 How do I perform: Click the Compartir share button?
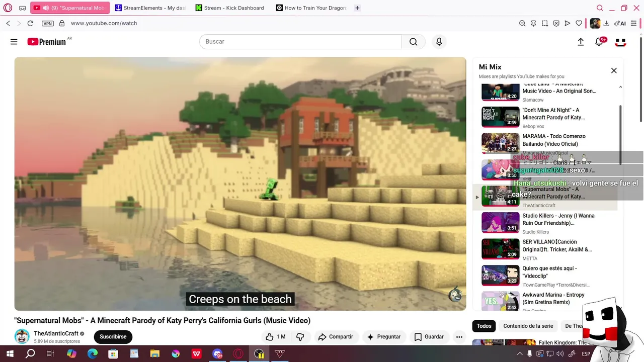tap(336, 337)
